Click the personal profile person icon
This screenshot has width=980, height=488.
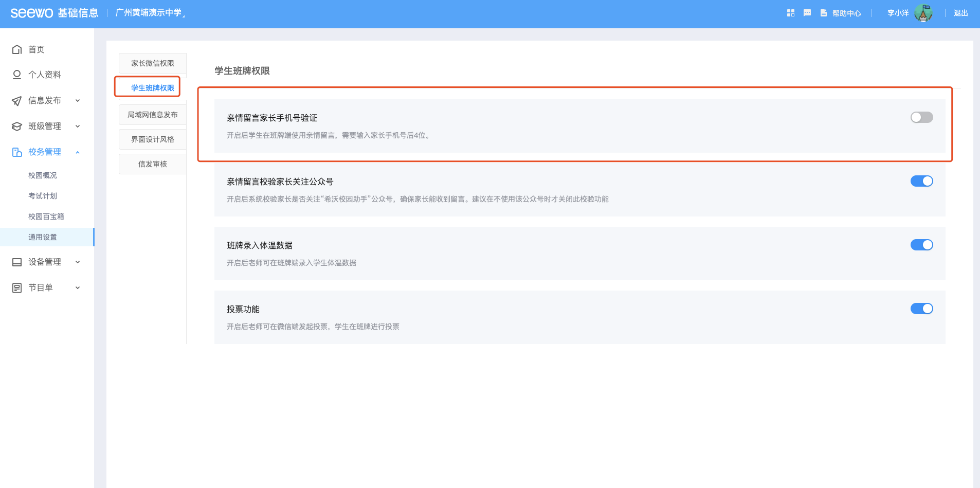[x=17, y=75]
